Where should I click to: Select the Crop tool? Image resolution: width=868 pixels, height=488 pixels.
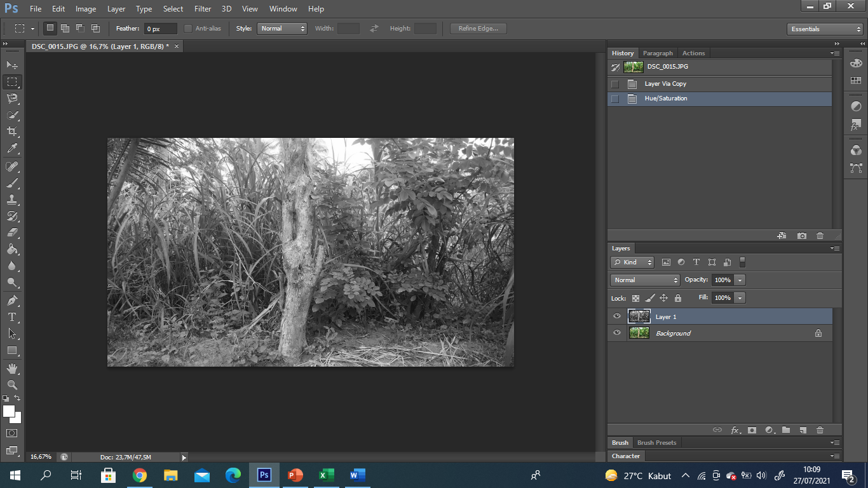[12, 132]
